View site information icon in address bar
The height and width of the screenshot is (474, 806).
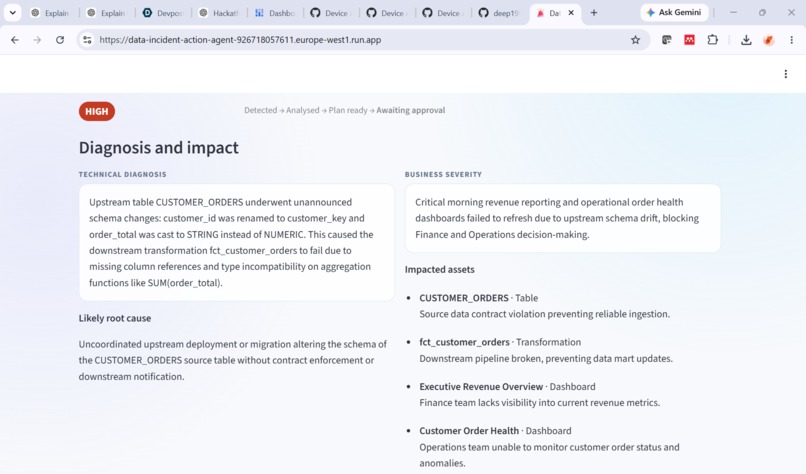[x=87, y=40]
